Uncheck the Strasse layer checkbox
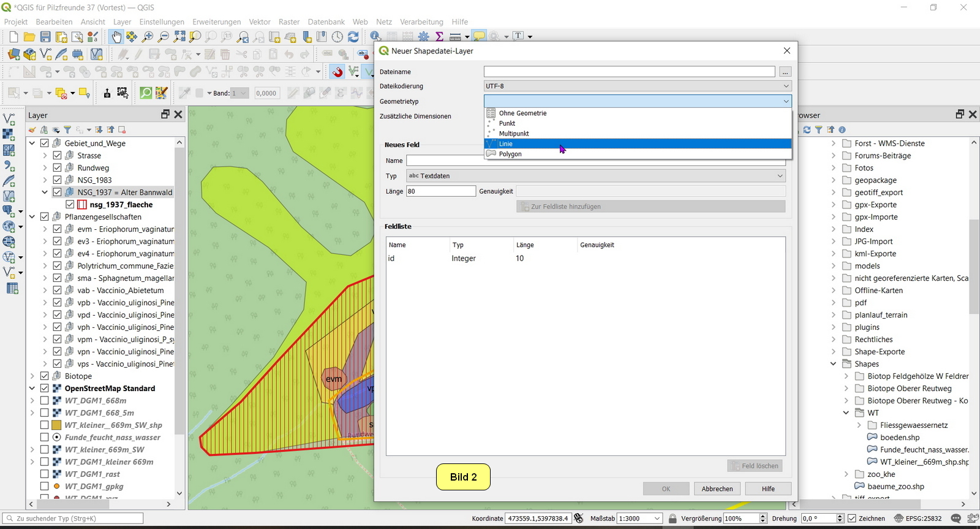This screenshot has width=980, height=529. (x=57, y=156)
